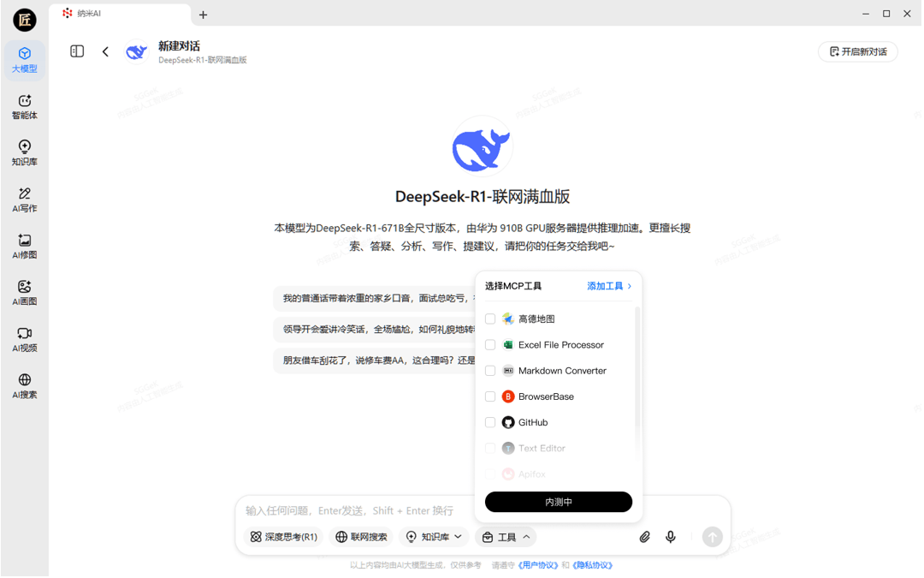This screenshot has height=578, width=924.
Task: Open the 《隐私协议》 link
Action: coord(592,566)
